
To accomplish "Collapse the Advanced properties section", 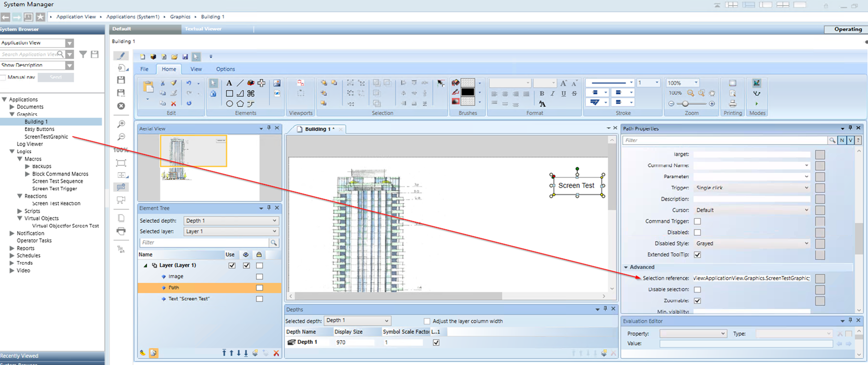I will point(626,267).
